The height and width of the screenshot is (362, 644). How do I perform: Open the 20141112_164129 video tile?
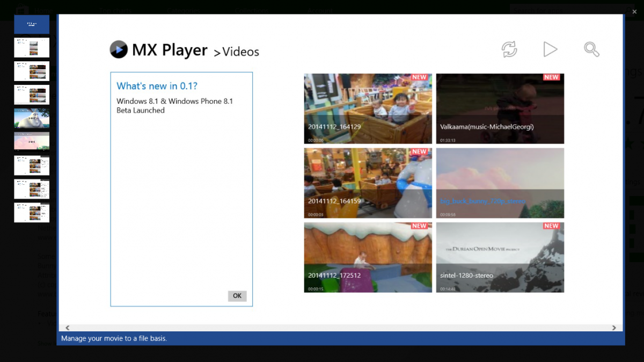click(368, 108)
